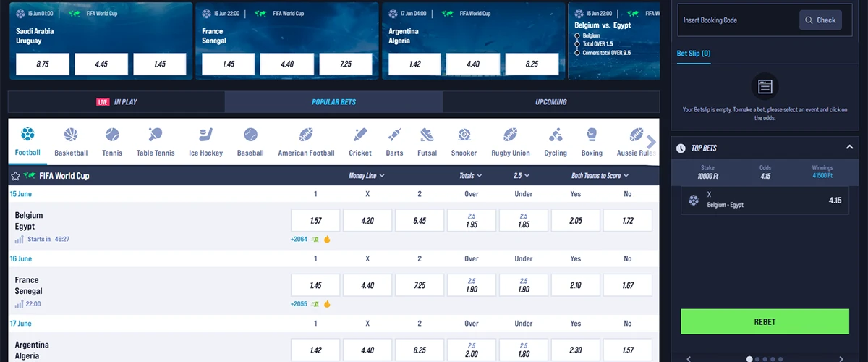
Task: Pick No 1.72 both teams score
Action: click(628, 221)
